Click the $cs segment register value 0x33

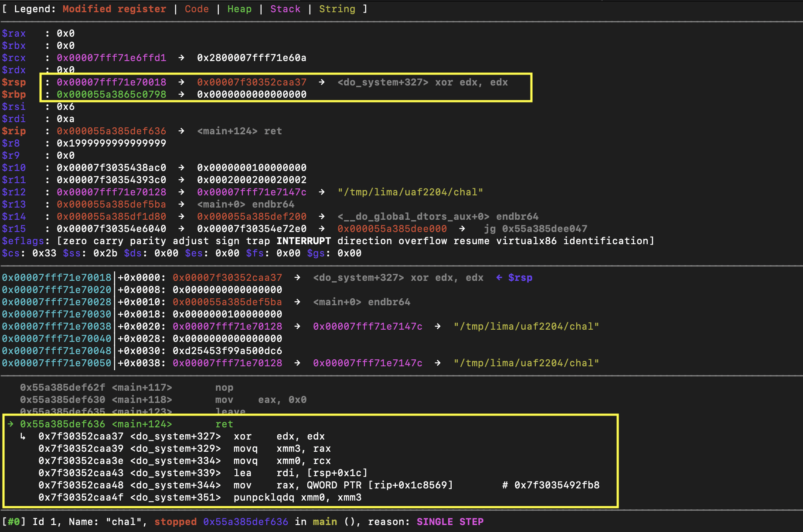coord(44,253)
